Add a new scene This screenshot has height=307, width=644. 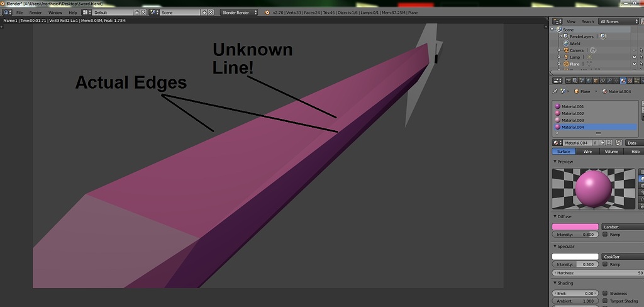(x=204, y=13)
